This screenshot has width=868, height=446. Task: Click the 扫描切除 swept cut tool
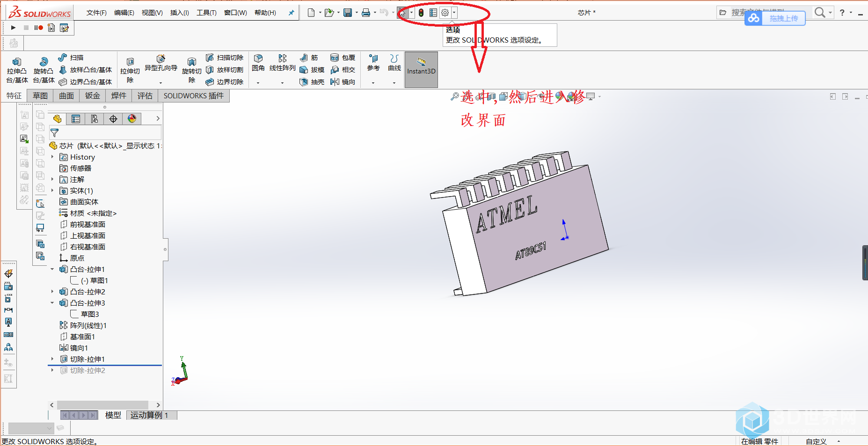(x=225, y=58)
